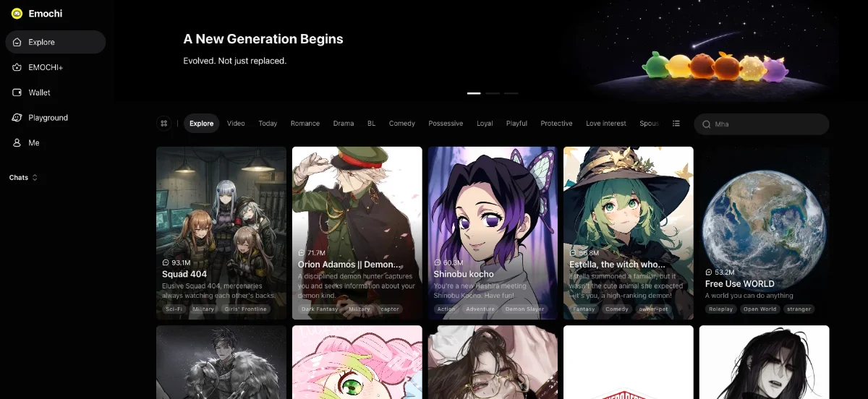Go to third banner slide indicator
Image resolution: width=868 pixels, height=399 pixels.
[x=511, y=93]
